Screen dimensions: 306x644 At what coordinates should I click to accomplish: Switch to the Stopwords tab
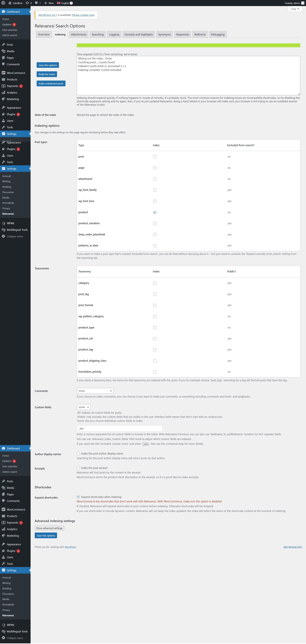coord(182,34)
